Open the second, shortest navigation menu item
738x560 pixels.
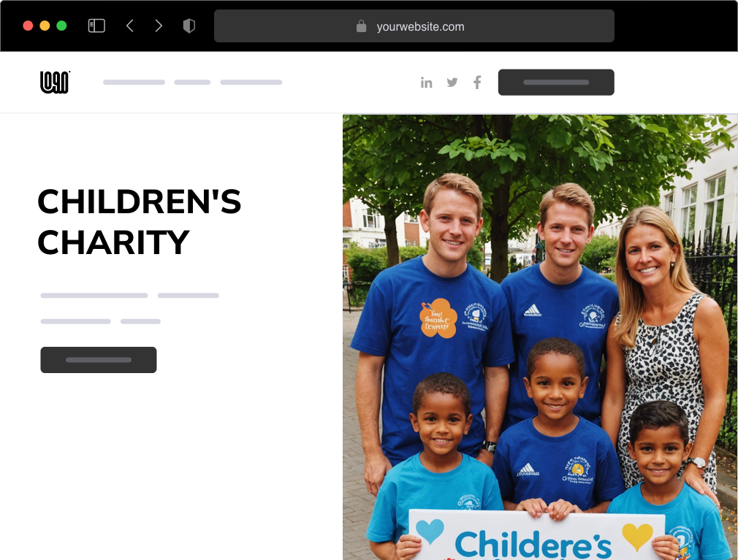coord(192,83)
